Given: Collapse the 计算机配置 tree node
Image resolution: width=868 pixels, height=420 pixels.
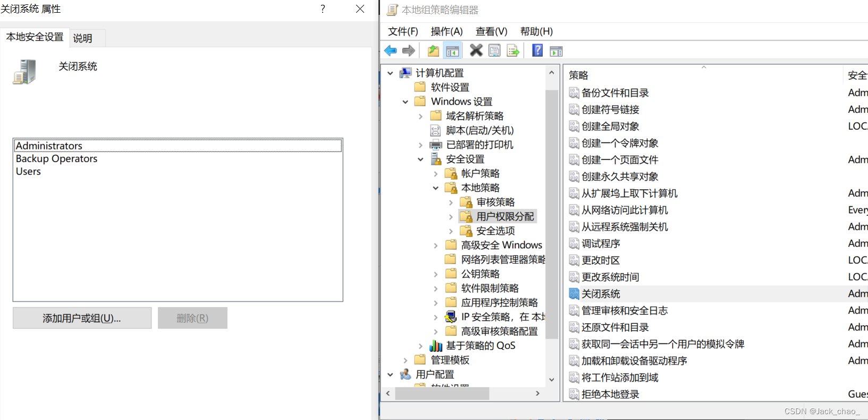Looking at the screenshot, I should [x=390, y=73].
